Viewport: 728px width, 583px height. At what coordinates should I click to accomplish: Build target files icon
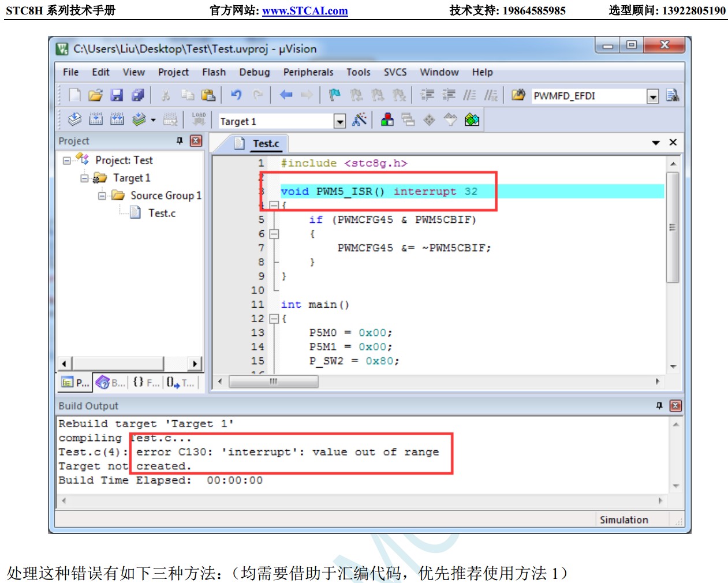[96, 119]
